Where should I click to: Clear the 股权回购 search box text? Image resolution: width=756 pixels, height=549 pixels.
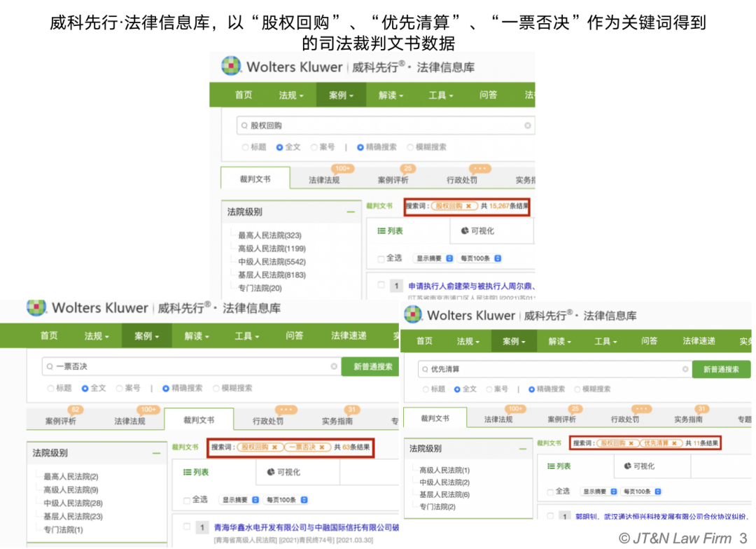click(527, 126)
